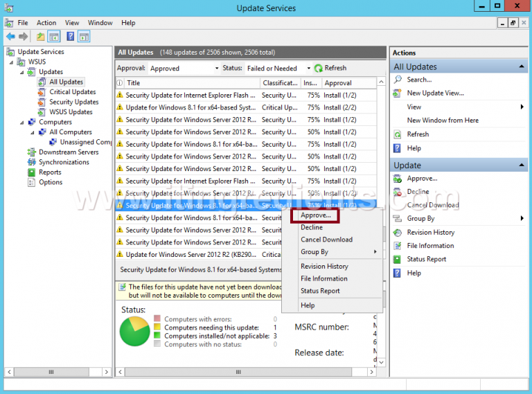Image resolution: width=532 pixels, height=394 pixels.
Task: Click the Options node icon in tree
Action: click(x=32, y=182)
